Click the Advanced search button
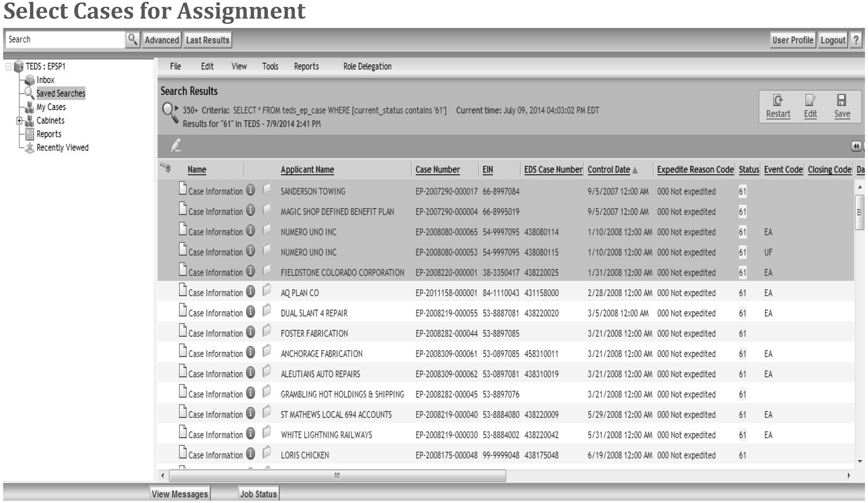 tap(162, 40)
